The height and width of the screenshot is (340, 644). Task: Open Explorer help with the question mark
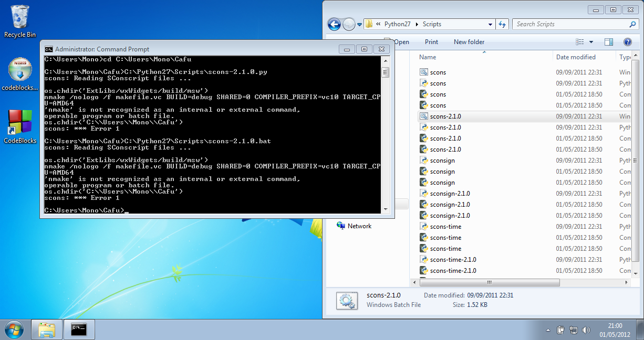tap(627, 42)
